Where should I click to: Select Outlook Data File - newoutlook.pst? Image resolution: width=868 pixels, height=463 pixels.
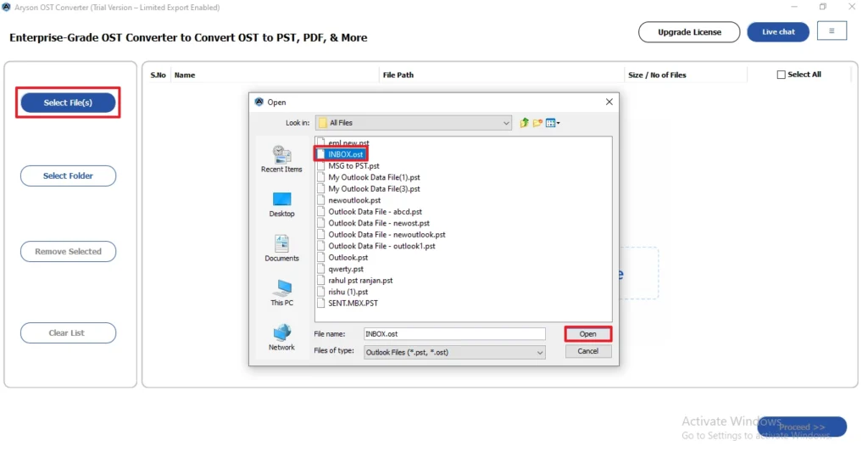(x=387, y=235)
